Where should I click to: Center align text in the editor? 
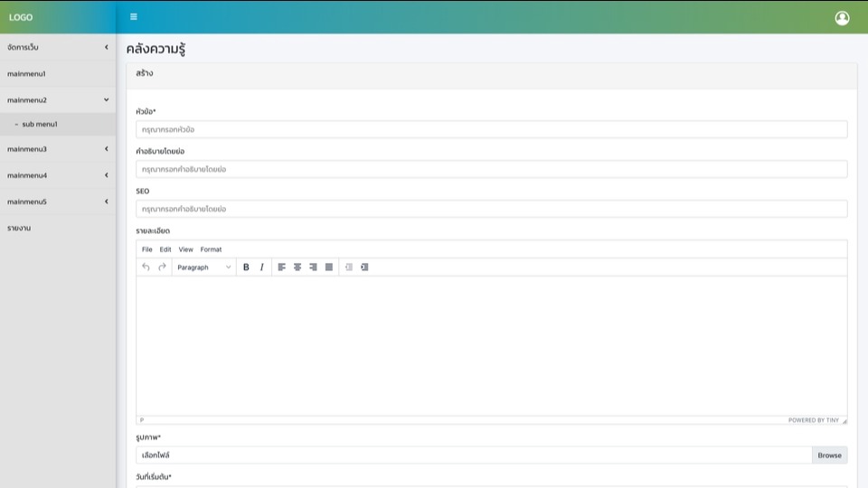[x=297, y=267]
